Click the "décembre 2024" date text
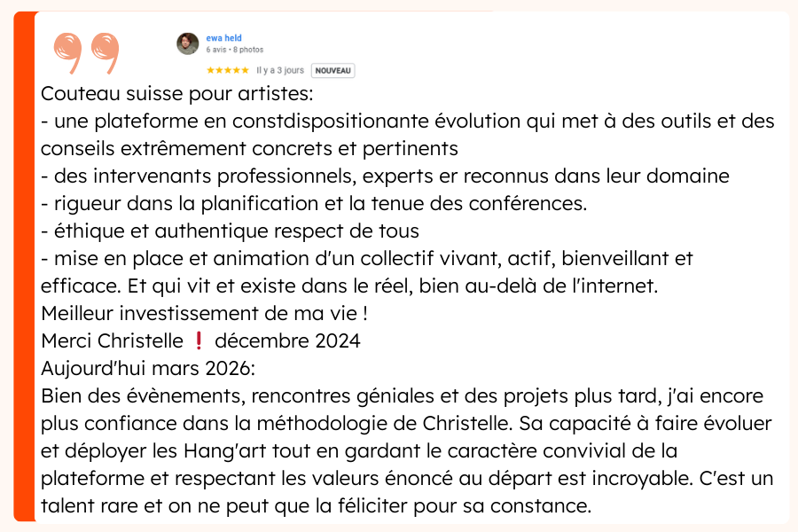This screenshot has height=532, width=798. click(x=287, y=341)
